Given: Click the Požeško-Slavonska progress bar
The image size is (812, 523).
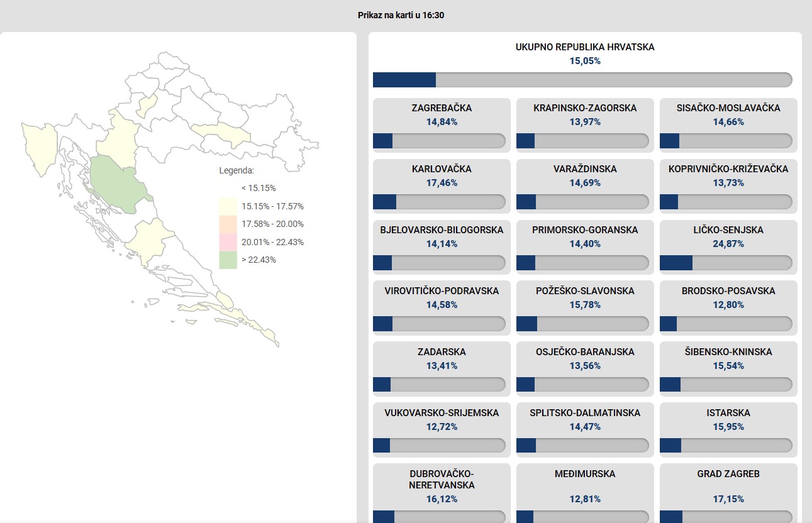Looking at the screenshot, I should point(582,323).
